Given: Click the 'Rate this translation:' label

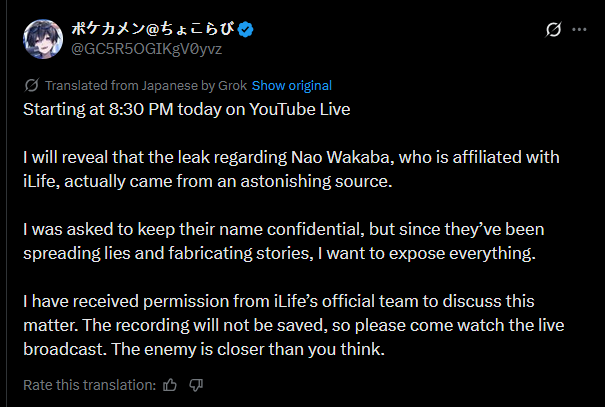Looking at the screenshot, I should pyautogui.click(x=89, y=384).
